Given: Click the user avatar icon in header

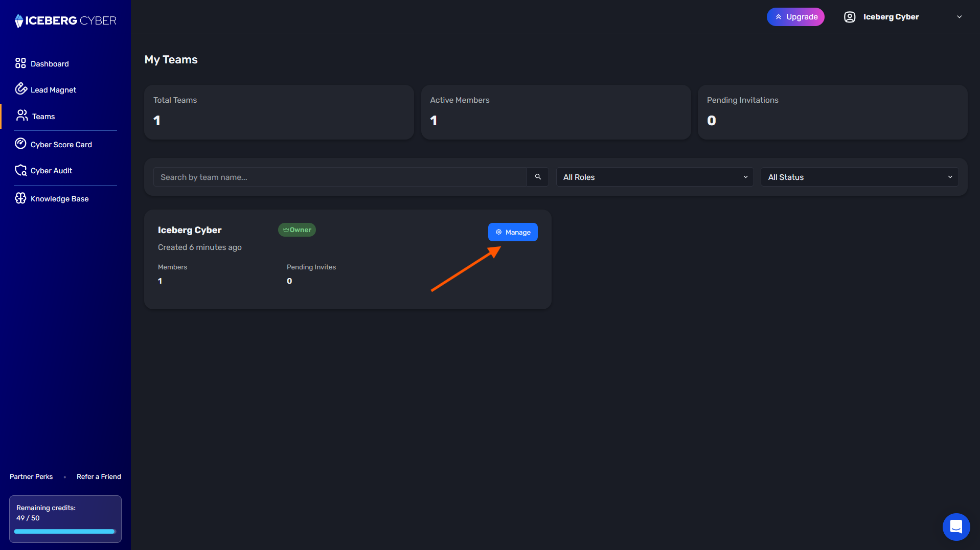Looking at the screenshot, I should coord(850,17).
